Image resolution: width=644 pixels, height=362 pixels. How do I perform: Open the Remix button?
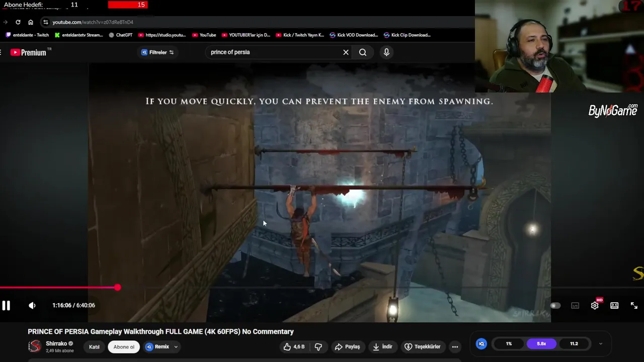tap(157, 347)
